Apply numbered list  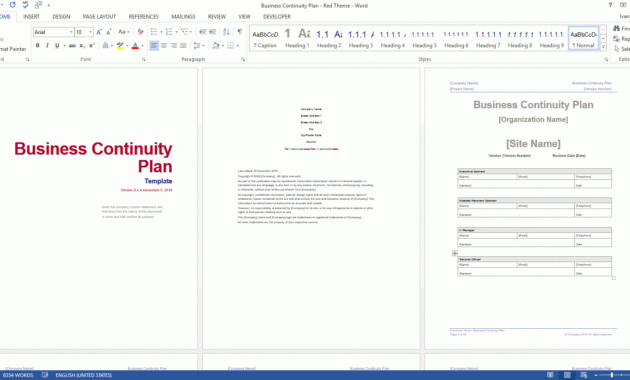point(169,32)
